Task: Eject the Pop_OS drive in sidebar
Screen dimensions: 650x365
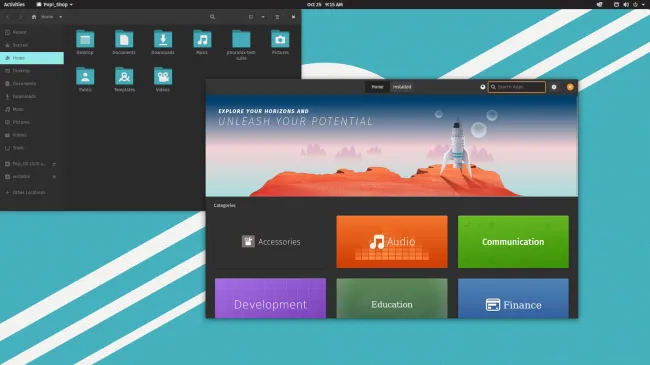Action: (x=54, y=164)
